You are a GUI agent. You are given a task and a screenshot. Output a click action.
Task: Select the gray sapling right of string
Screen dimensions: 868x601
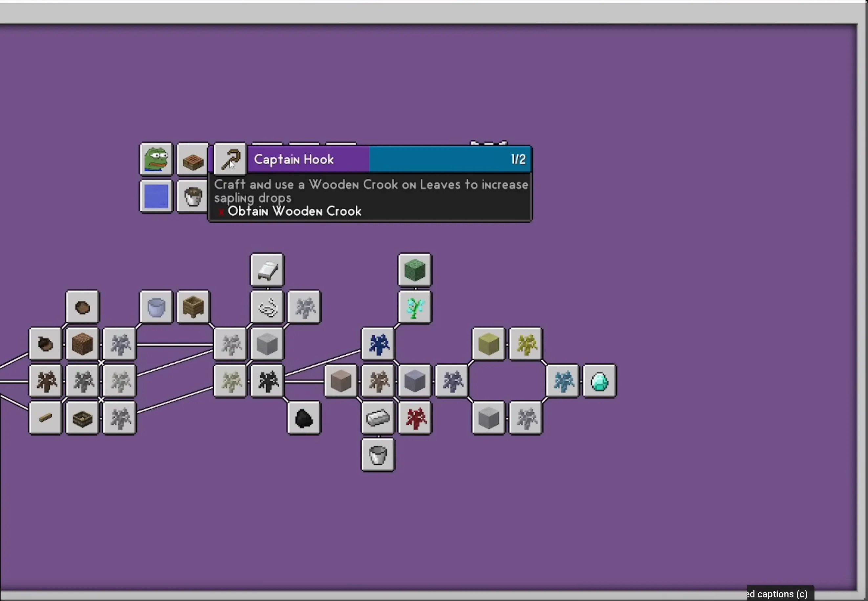click(x=304, y=307)
